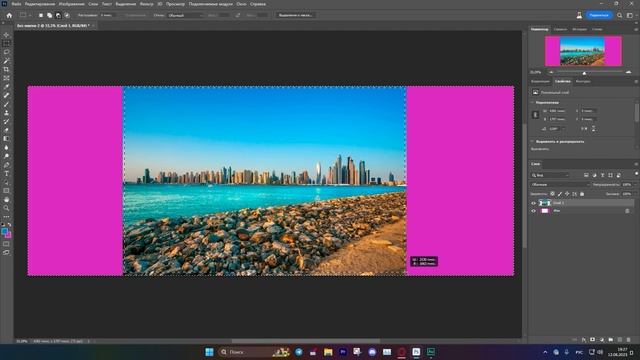Switch to the Properties tab
640x360 pixels.
pos(562,81)
